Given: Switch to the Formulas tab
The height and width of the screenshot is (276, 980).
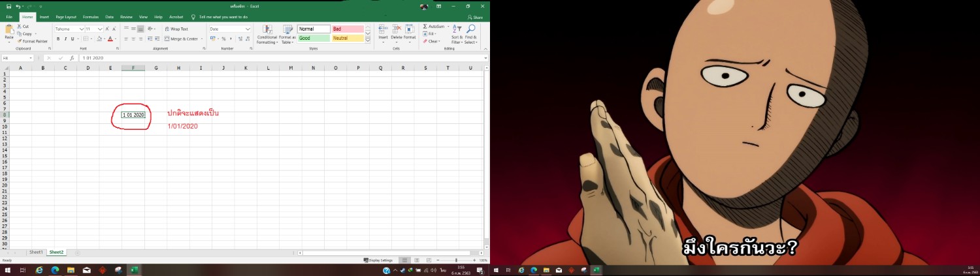Looking at the screenshot, I should pyautogui.click(x=91, y=17).
